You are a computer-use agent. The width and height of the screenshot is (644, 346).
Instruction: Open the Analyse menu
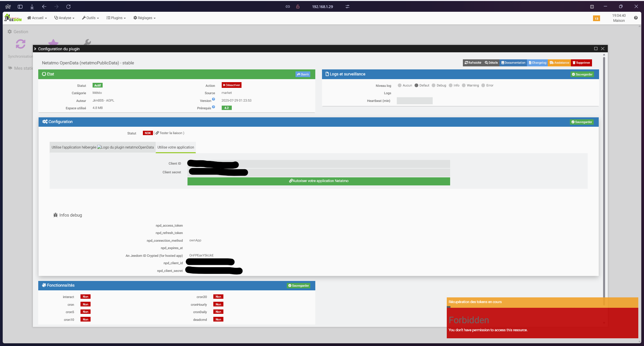click(x=64, y=18)
